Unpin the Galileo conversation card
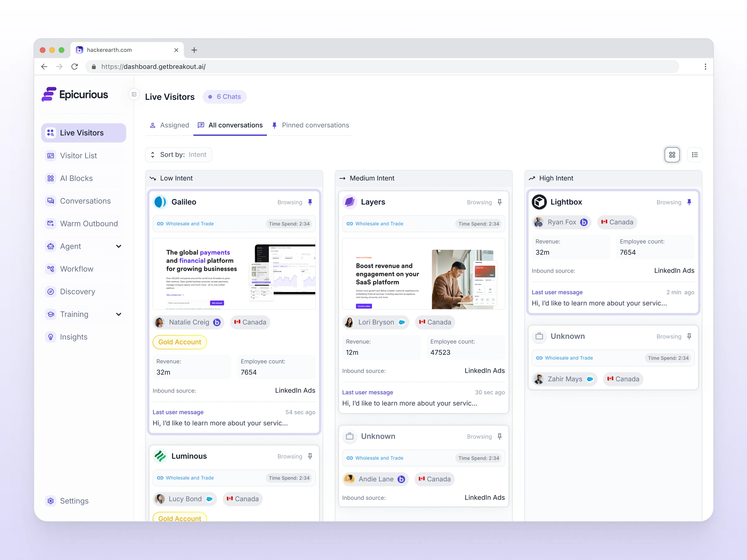Image resolution: width=747 pixels, height=560 pixels. pyautogui.click(x=310, y=202)
